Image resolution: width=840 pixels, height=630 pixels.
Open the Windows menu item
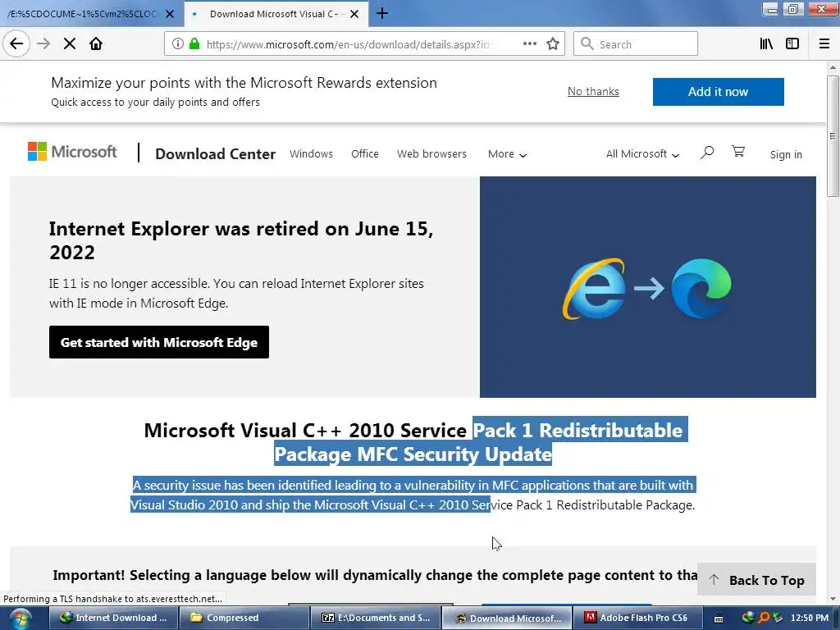311,153
